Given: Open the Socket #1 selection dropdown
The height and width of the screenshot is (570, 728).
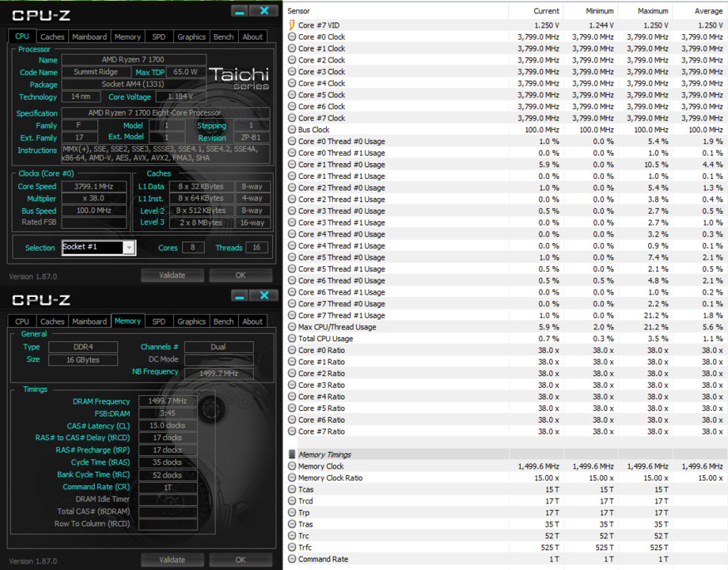Looking at the screenshot, I should [129, 248].
